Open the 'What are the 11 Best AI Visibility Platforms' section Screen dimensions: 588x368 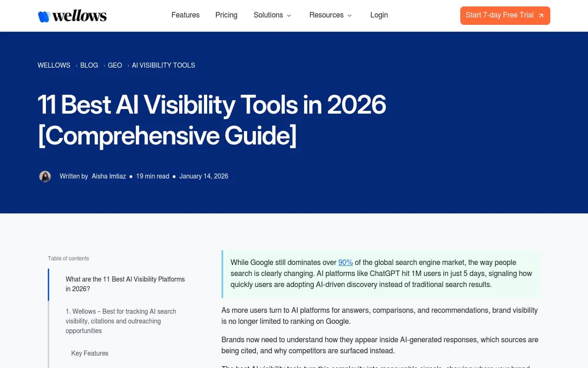pos(125,284)
